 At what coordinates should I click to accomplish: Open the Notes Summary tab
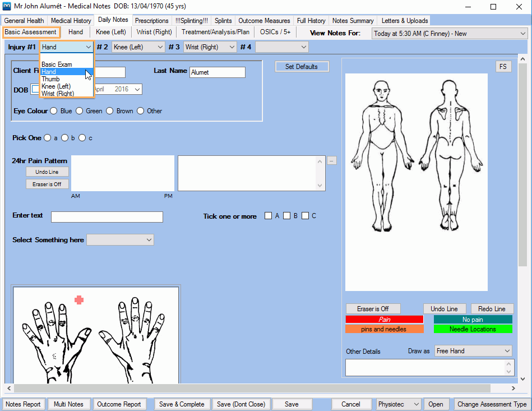(x=353, y=21)
